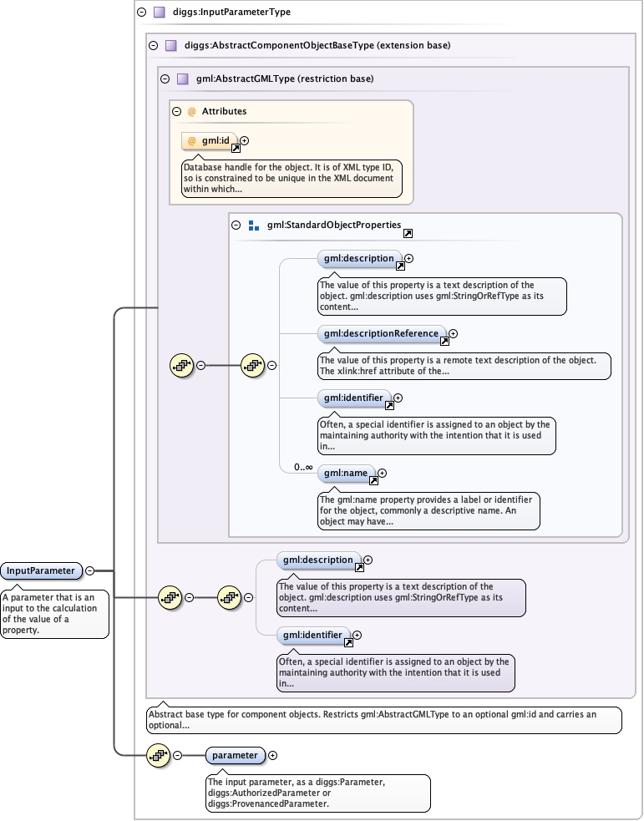Screen dimensions: 644x821
Task: Click the 'Attributes' heading text
Action: pyautogui.click(x=224, y=112)
